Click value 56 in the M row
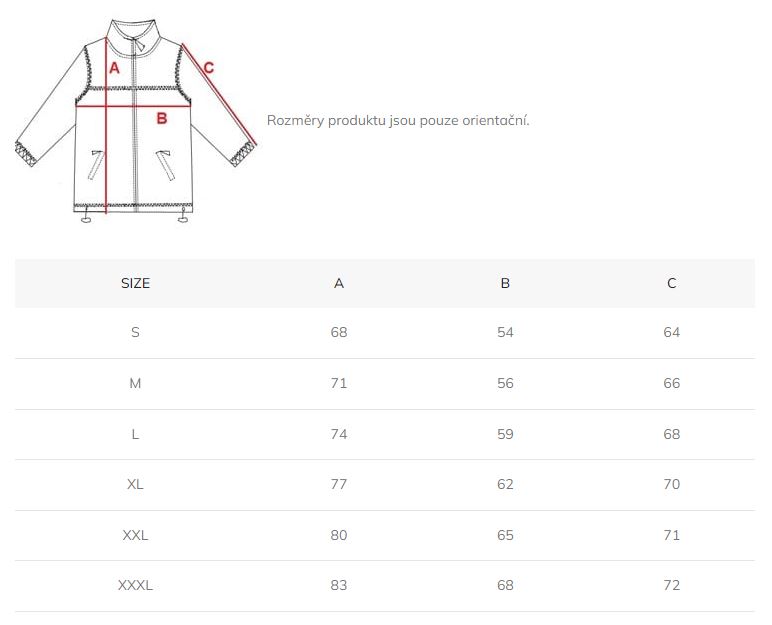772x625 pixels. (x=505, y=383)
